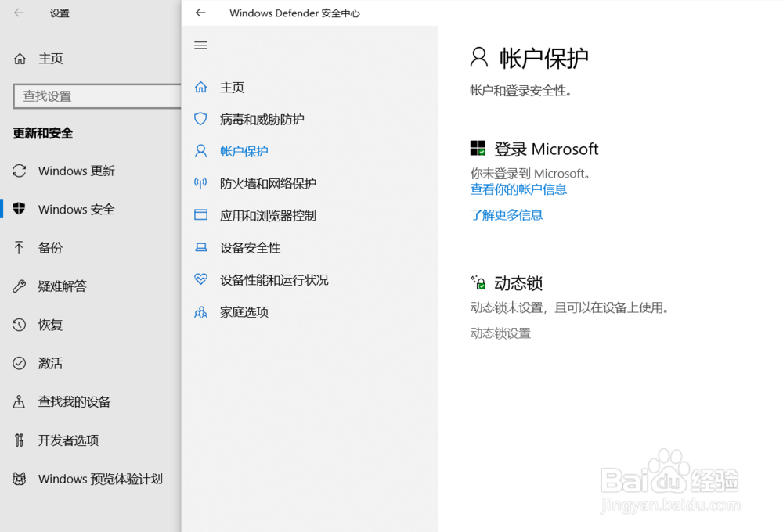Click the 激活 checkmark circle icon
The image size is (783, 532).
(x=20, y=363)
